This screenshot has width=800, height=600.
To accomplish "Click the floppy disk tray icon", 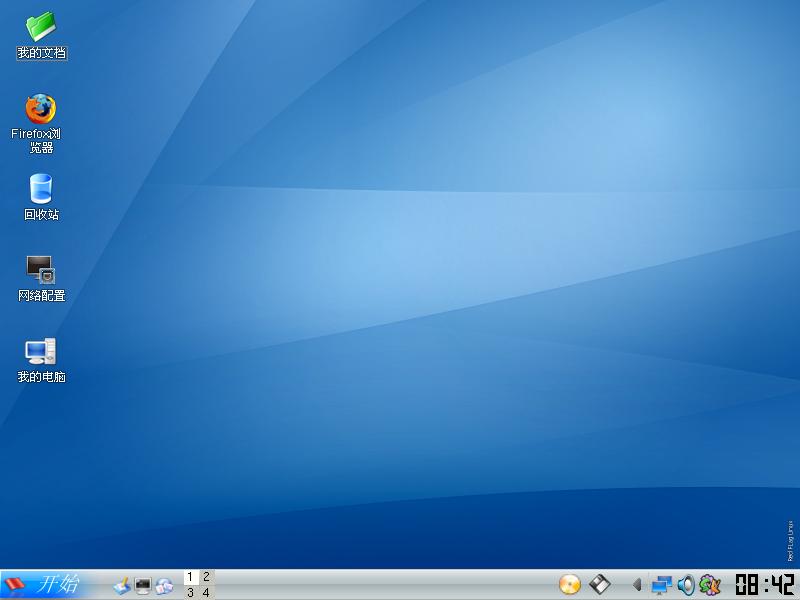I will click(x=599, y=585).
